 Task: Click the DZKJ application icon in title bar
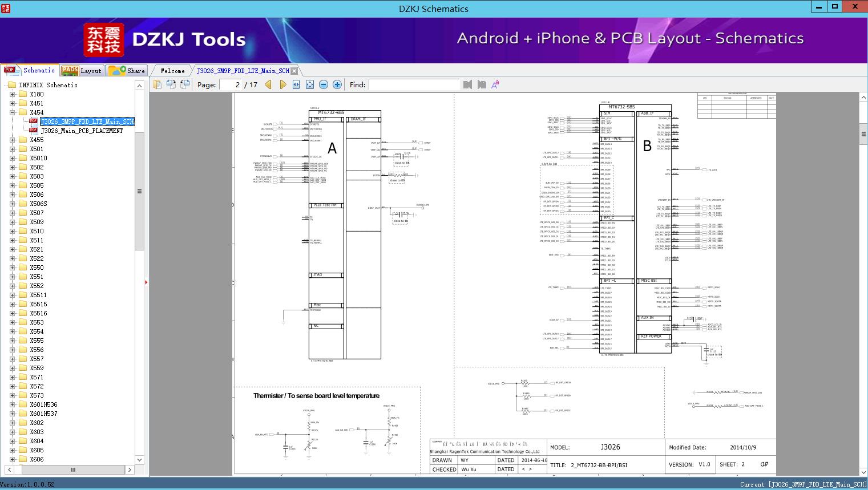pos(6,8)
